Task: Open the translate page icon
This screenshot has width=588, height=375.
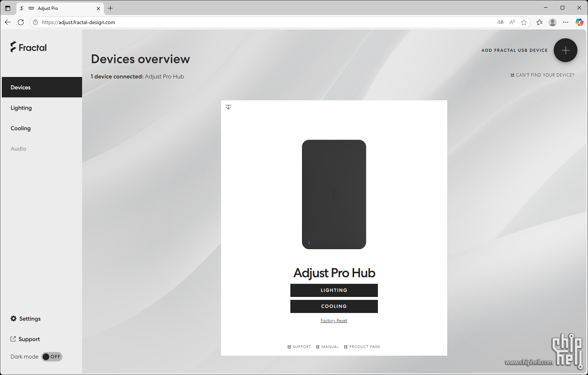Action: (500, 22)
